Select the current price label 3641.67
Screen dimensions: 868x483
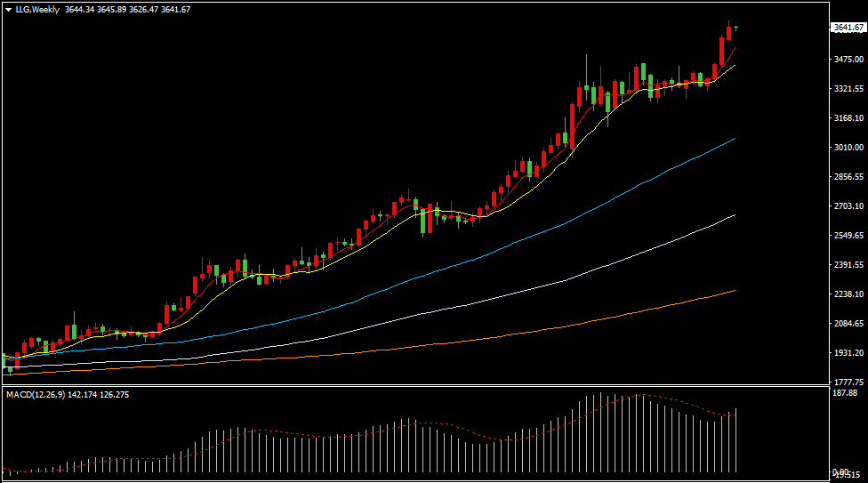coord(848,28)
